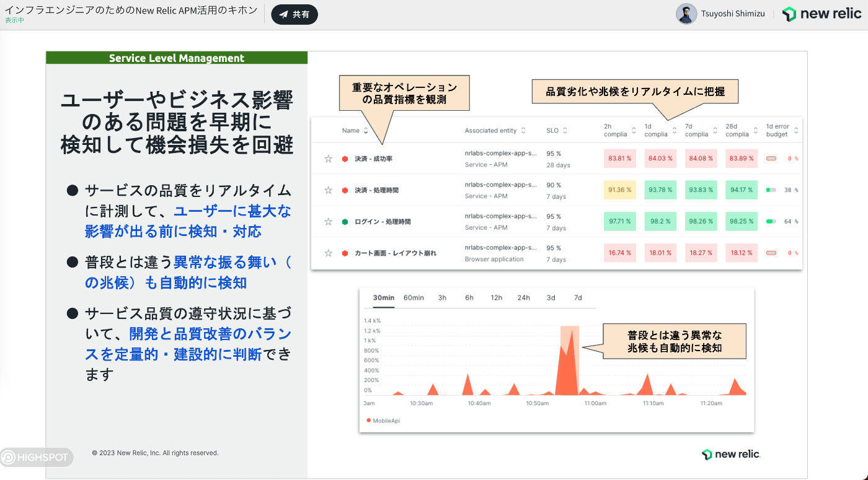Image resolution: width=868 pixels, height=480 pixels.
Task: Click the 共有 share button
Action: click(294, 14)
